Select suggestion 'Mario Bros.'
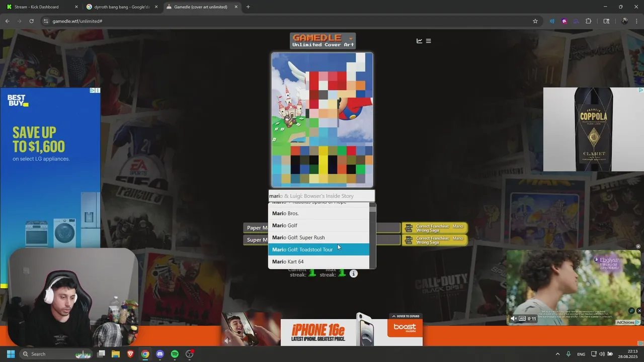The image size is (644, 362). click(318, 213)
